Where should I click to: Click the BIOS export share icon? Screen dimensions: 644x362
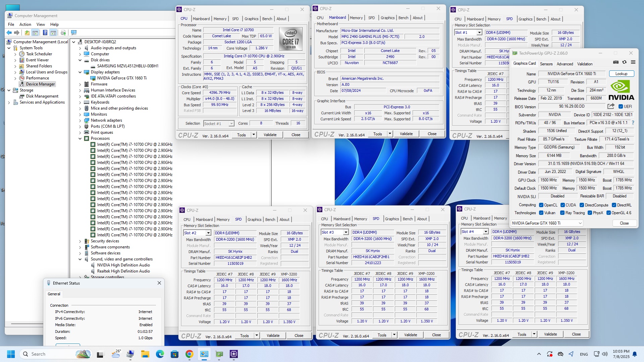point(611,106)
